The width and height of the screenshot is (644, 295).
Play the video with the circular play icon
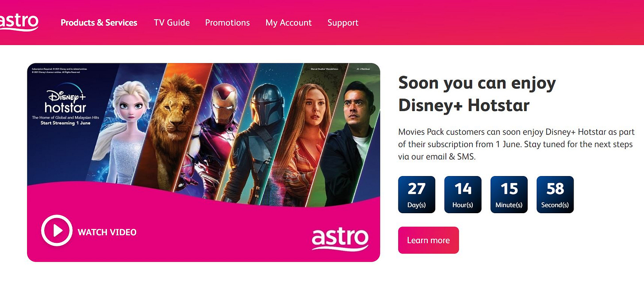57,230
